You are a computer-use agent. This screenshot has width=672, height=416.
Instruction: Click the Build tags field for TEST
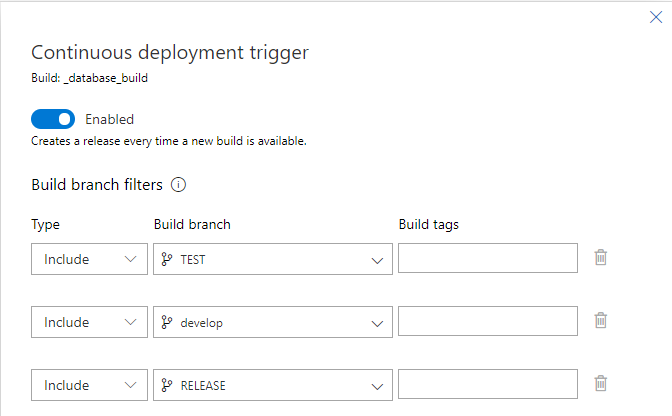pyautogui.click(x=488, y=259)
